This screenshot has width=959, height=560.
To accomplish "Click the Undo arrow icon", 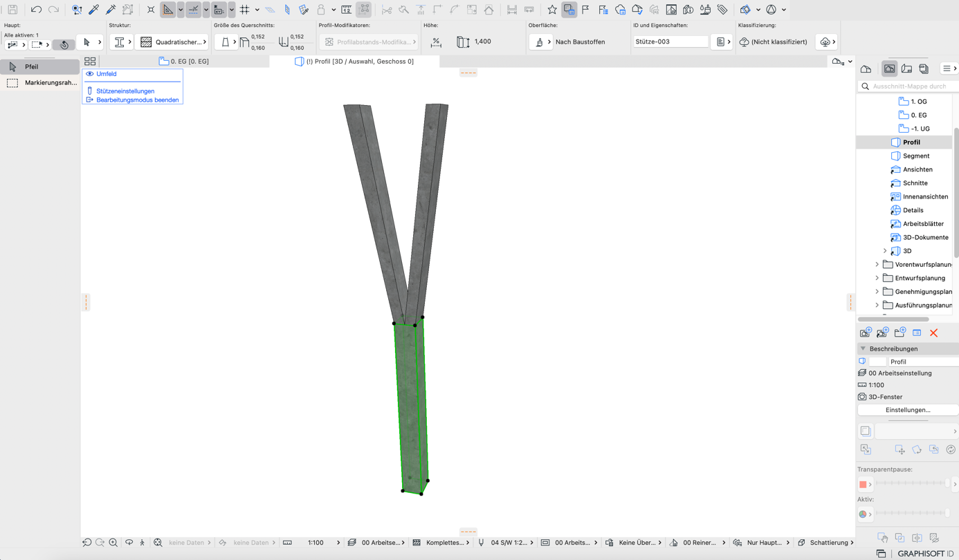I will point(36,10).
